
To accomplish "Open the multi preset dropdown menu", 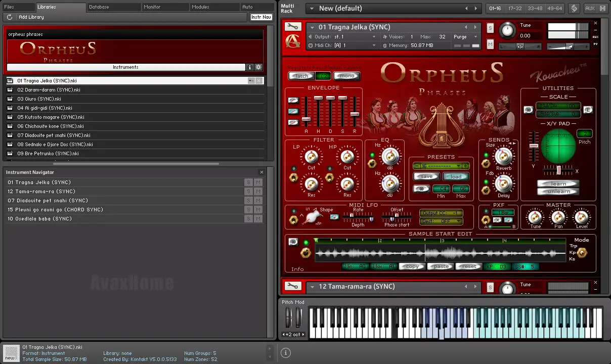I will click(313, 9).
